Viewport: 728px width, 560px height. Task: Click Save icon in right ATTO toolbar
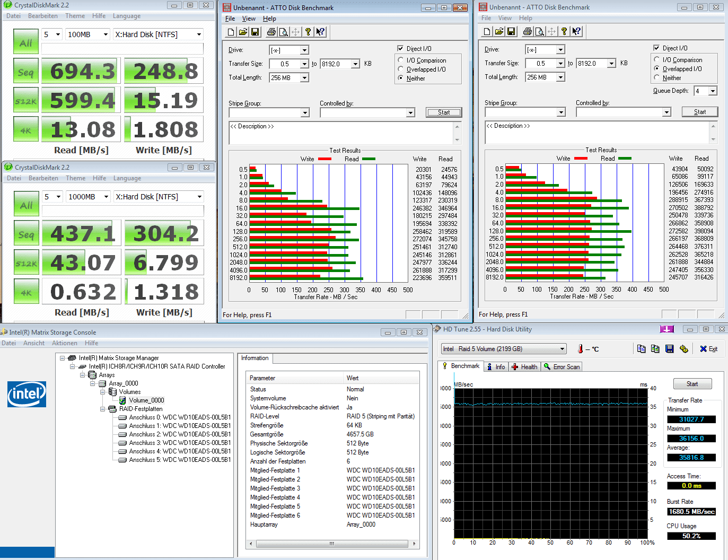coord(511,31)
